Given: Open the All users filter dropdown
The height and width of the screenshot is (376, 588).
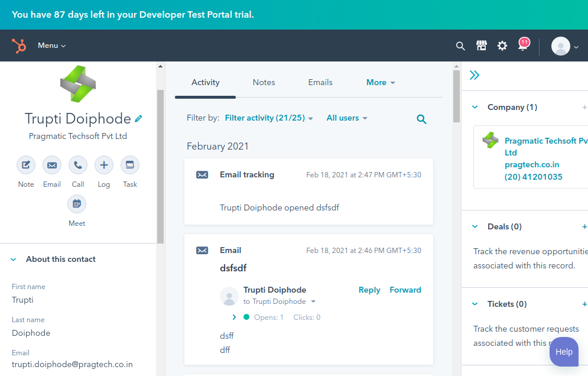Looking at the screenshot, I should tap(347, 118).
